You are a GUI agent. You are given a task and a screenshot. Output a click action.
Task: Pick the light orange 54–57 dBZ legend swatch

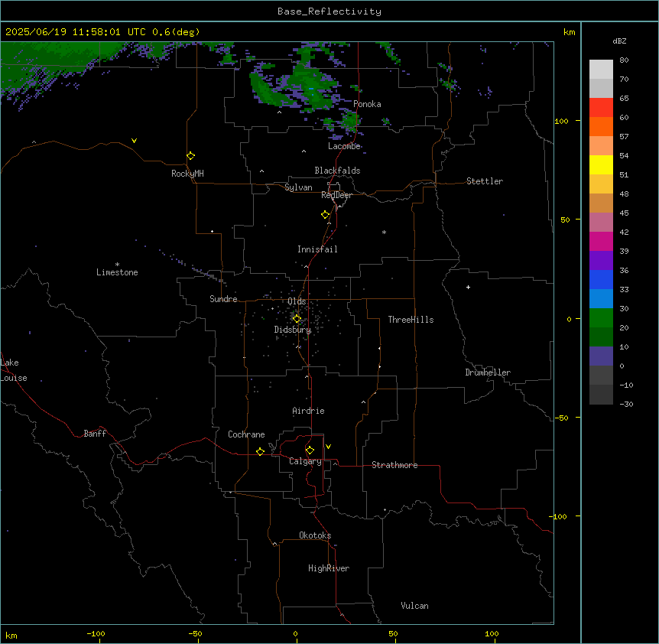coord(601,146)
